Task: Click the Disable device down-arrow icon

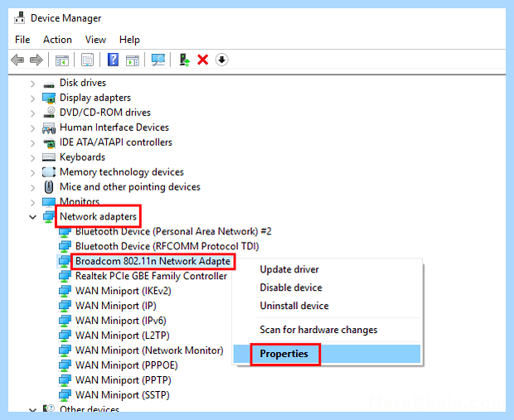Action: click(x=222, y=60)
